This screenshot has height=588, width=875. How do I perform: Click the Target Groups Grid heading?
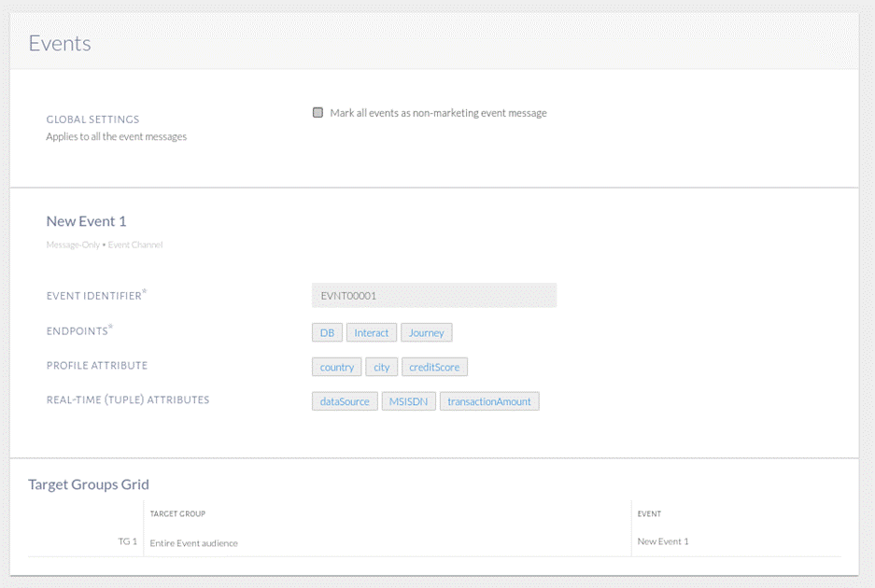(x=89, y=483)
